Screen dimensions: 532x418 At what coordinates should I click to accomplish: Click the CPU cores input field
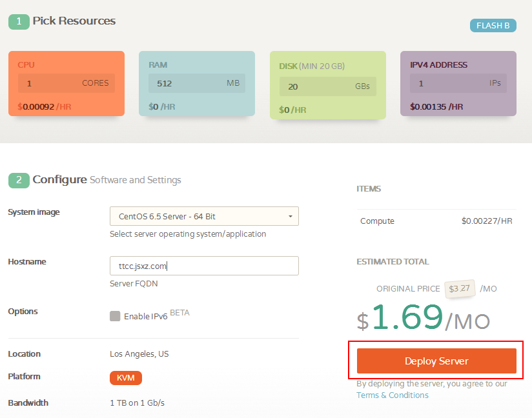66,83
